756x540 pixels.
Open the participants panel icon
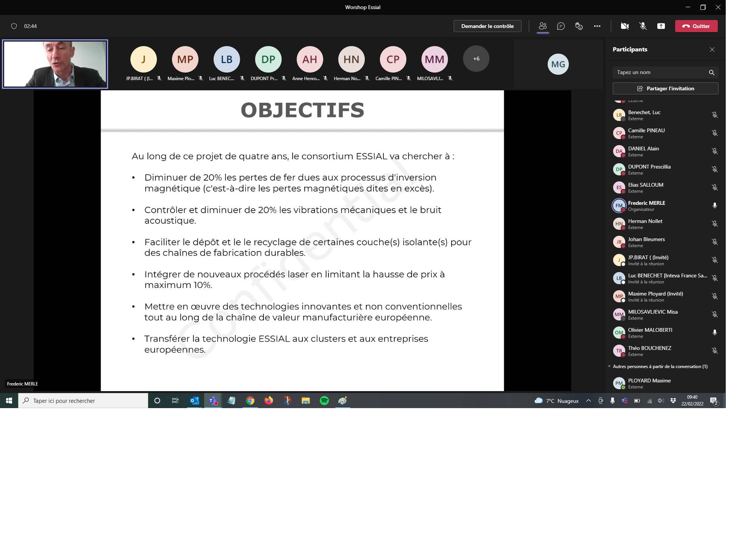543,26
